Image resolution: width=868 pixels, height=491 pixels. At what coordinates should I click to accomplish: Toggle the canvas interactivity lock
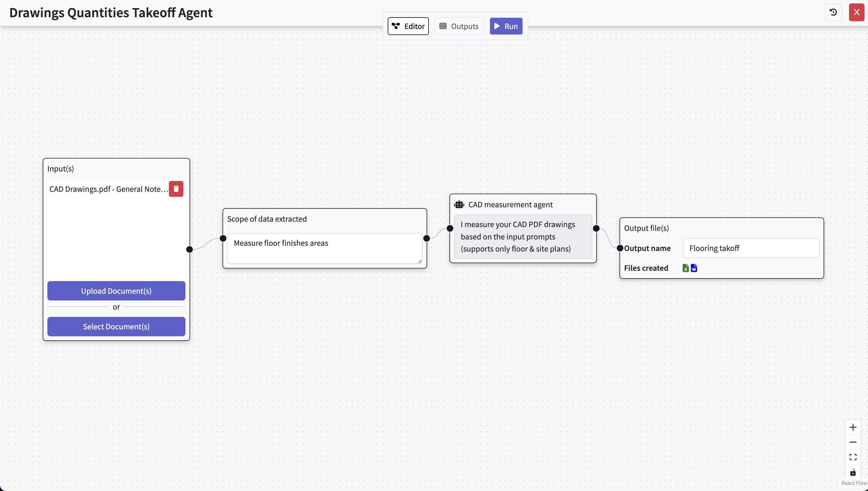[853, 472]
